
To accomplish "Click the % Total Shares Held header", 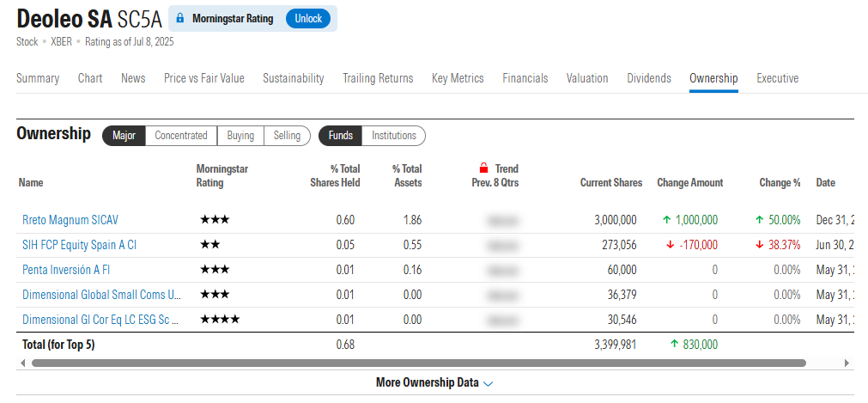I will point(335,176).
